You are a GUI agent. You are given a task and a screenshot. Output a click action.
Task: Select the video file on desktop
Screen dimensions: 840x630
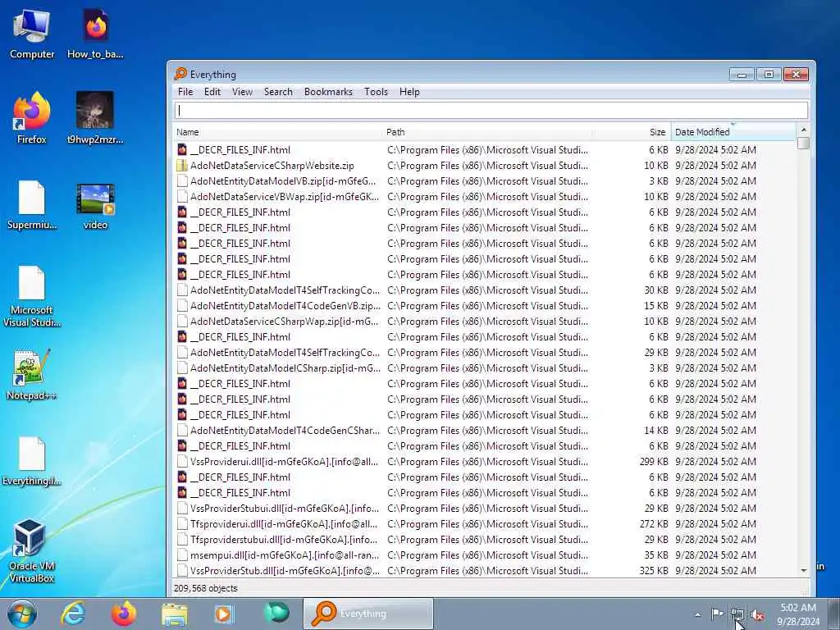coord(95,205)
